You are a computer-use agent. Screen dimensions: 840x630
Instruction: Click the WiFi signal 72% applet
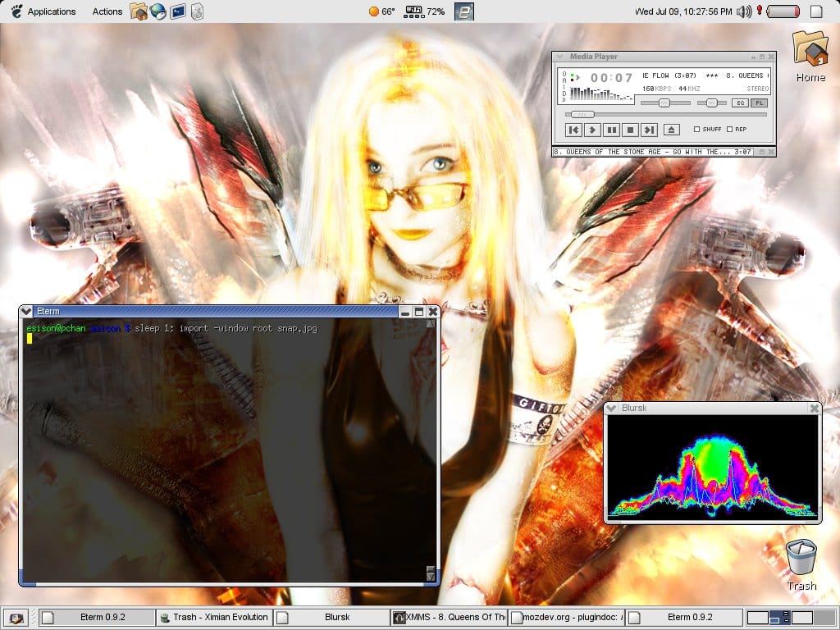(424, 11)
